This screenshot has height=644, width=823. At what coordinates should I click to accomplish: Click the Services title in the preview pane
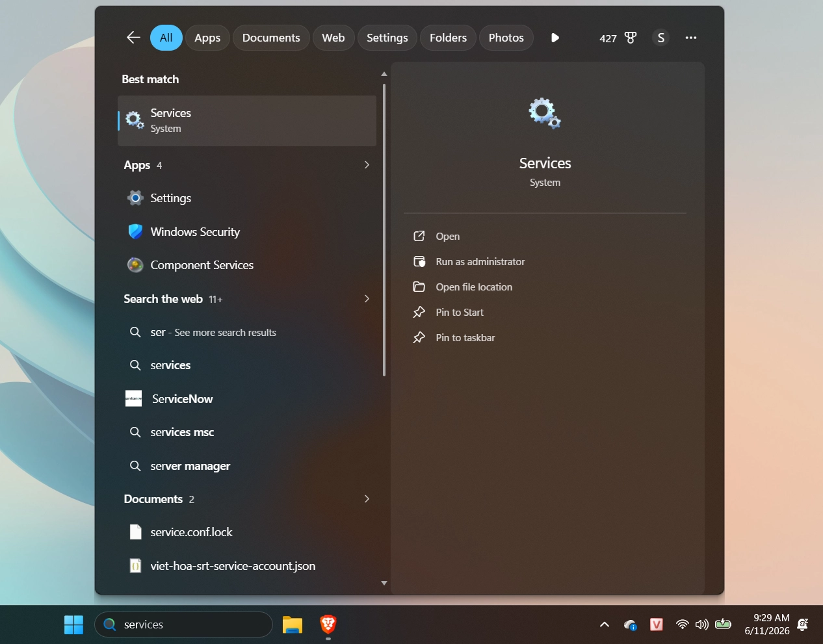click(545, 163)
